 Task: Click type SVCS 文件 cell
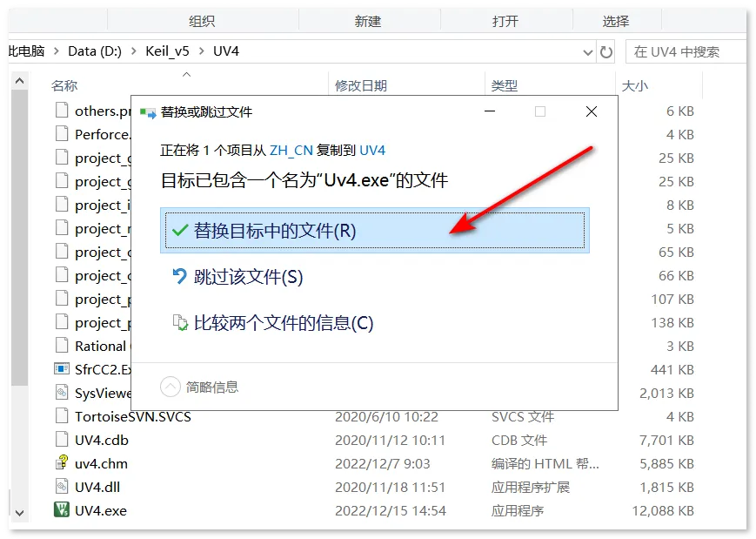[523, 416]
